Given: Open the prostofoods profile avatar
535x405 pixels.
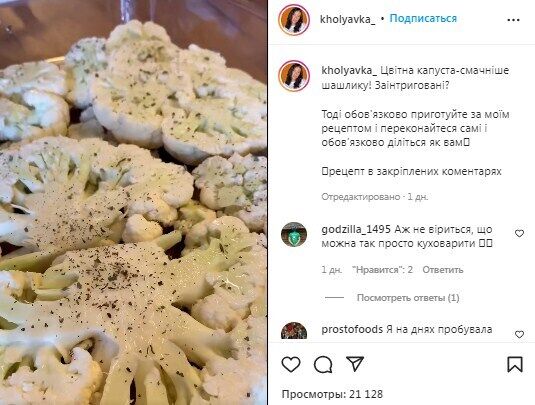Looking at the screenshot, I should pos(294,330).
